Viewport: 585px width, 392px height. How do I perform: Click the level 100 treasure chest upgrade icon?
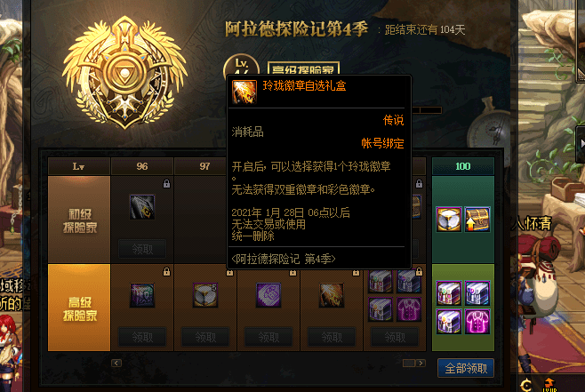coord(477,220)
